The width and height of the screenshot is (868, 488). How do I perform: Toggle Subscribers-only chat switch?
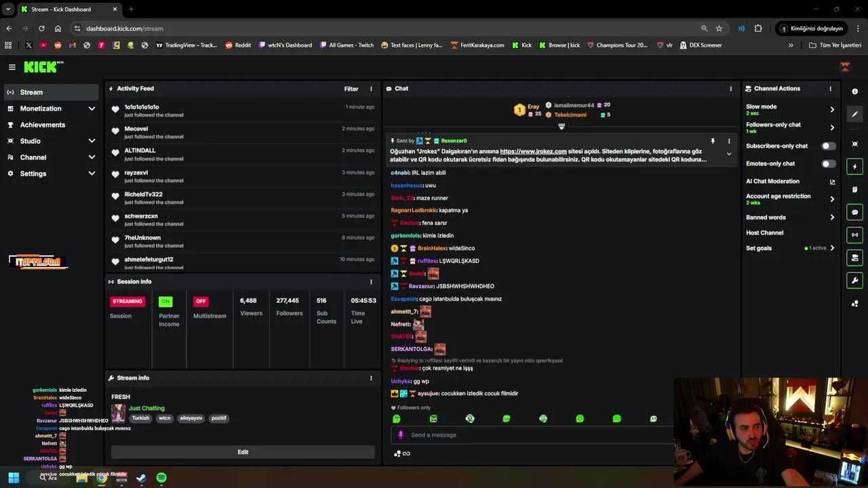click(x=829, y=146)
